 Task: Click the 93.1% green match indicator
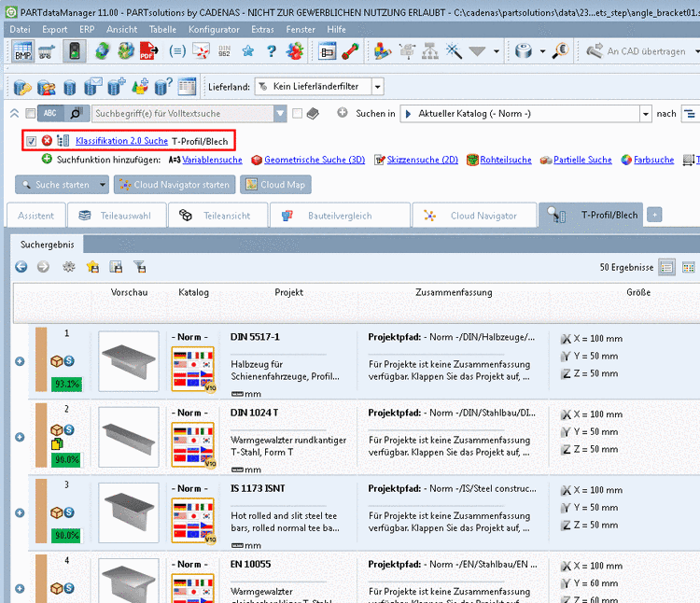tap(66, 384)
